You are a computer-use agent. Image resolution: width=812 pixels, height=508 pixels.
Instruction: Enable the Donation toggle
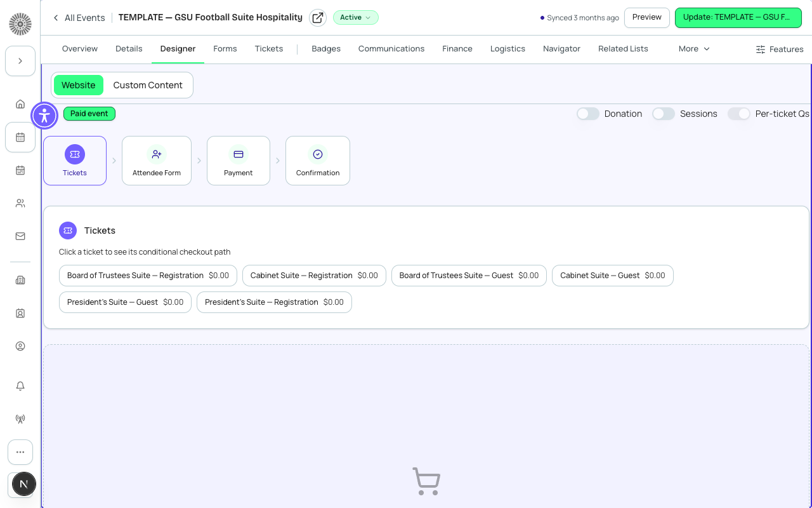click(x=588, y=114)
